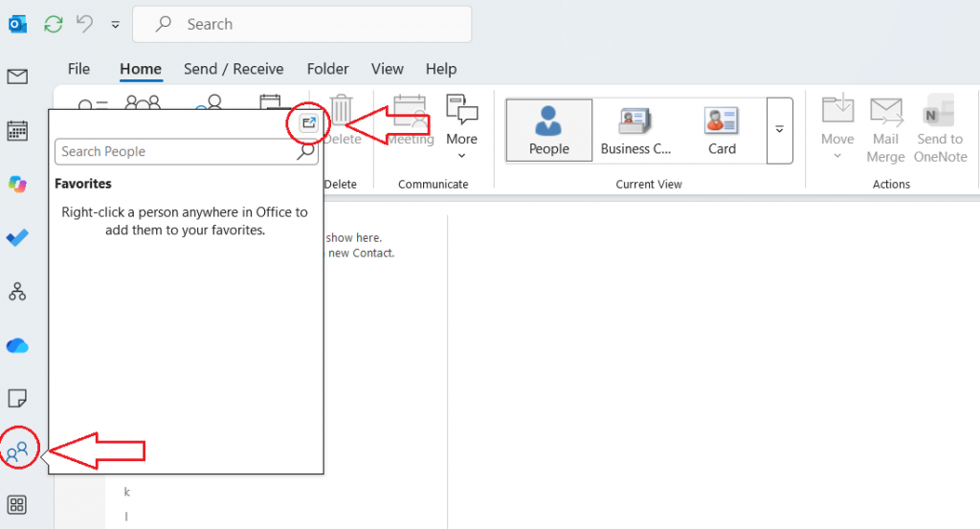
Task: Open the Notes icon in sidebar
Action: point(17,399)
